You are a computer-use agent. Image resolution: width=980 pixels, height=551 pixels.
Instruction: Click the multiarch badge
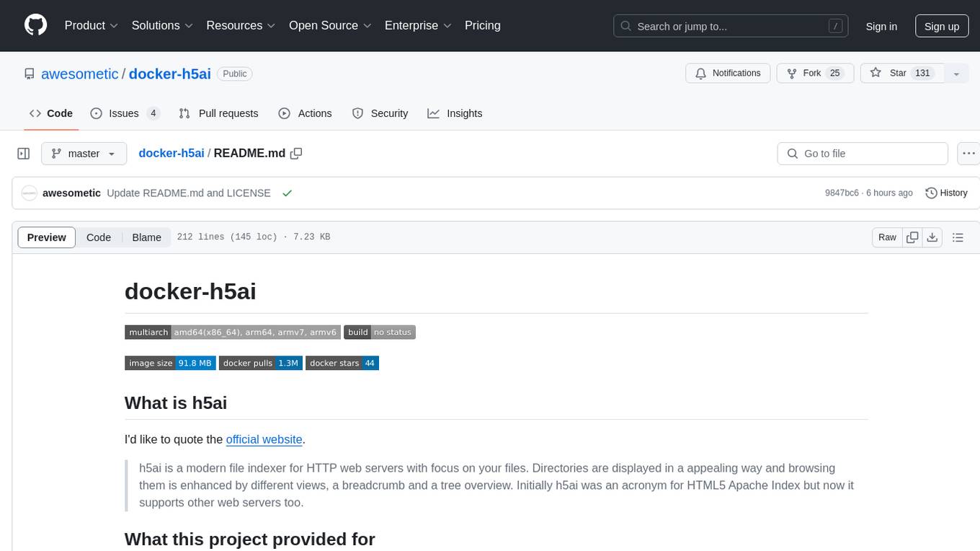(x=233, y=332)
